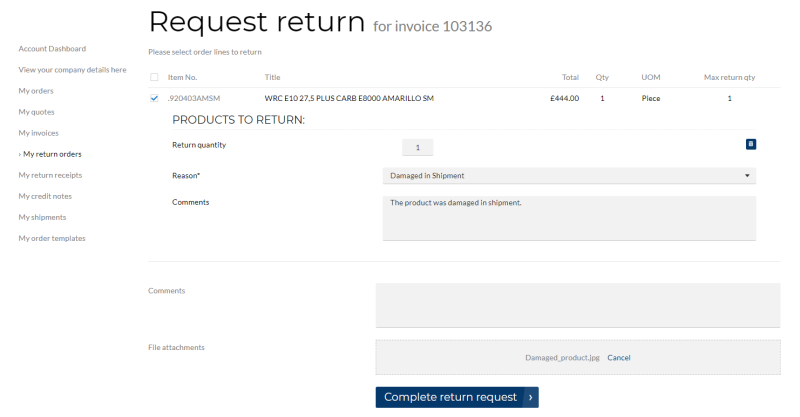The height and width of the screenshot is (417, 800).
Task: View My credit notes
Action: 45,196
